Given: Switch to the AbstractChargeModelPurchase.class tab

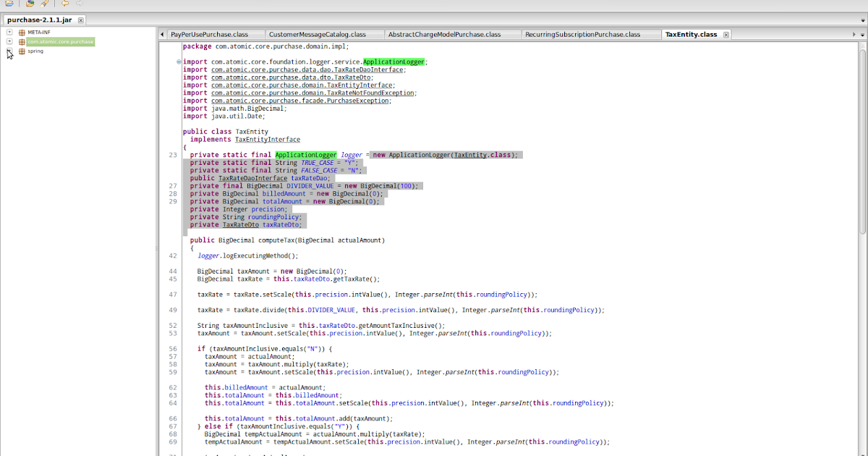Looking at the screenshot, I should (x=444, y=34).
